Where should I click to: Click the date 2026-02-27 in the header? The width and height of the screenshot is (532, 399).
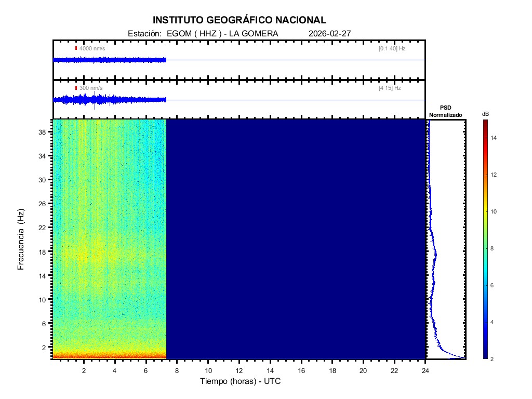point(330,34)
